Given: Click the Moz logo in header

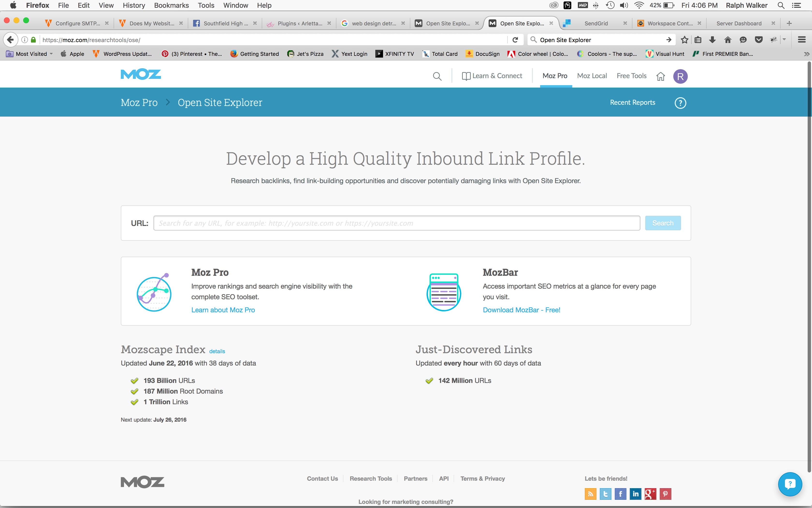Looking at the screenshot, I should pos(141,74).
